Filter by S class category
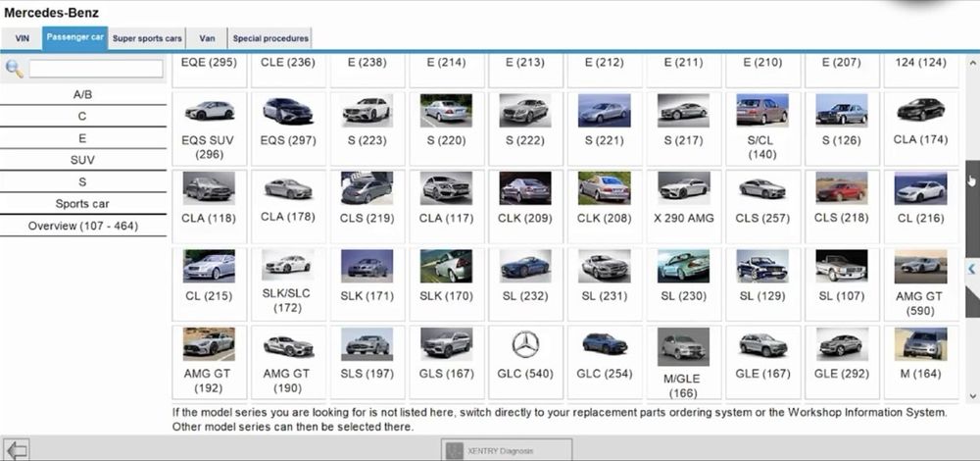 click(82, 182)
